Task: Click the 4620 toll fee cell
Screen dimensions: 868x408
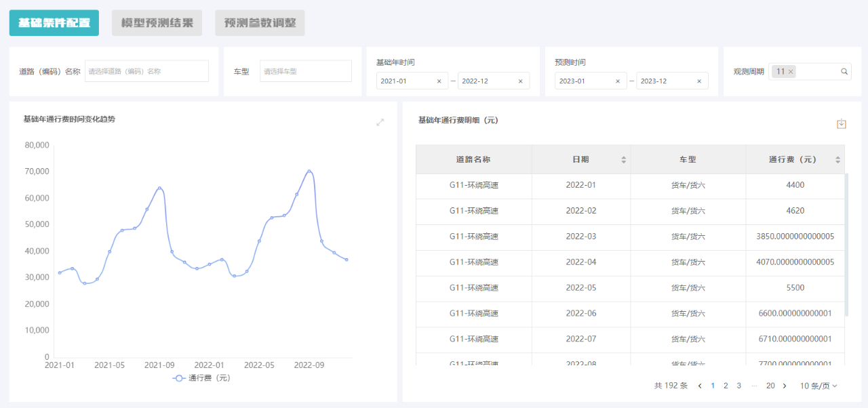Action: (795, 211)
